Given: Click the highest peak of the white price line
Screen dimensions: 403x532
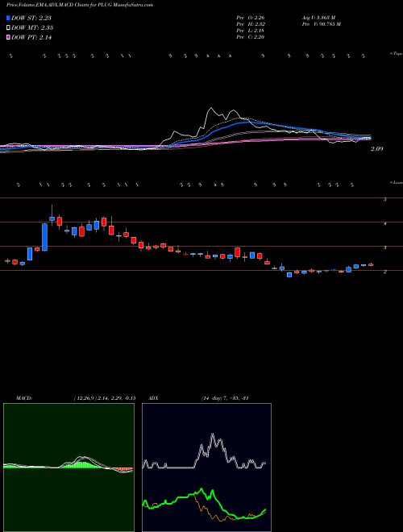Looking at the screenshot, I should 211,108.
